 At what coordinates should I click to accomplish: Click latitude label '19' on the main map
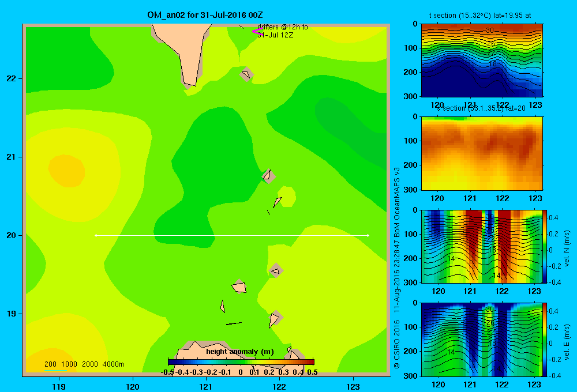(12, 314)
